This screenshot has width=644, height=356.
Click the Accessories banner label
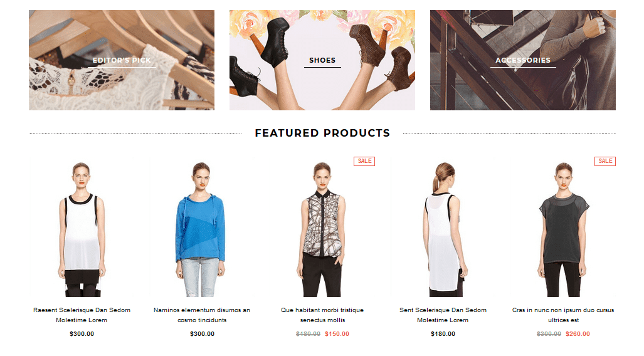(x=523, y=60)
